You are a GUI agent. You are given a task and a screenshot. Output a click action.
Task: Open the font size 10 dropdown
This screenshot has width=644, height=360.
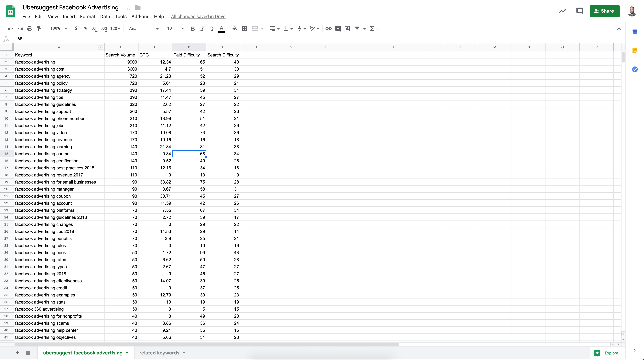[x=175, y=29]
